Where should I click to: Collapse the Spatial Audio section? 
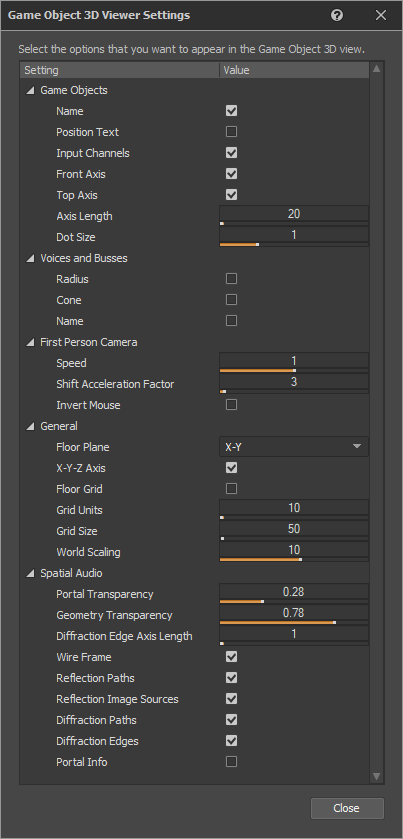(31, 574)
